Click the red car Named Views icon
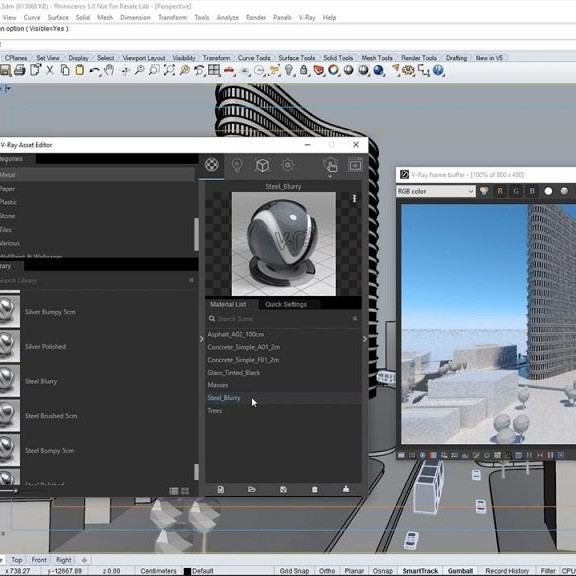 coord(229,70)
